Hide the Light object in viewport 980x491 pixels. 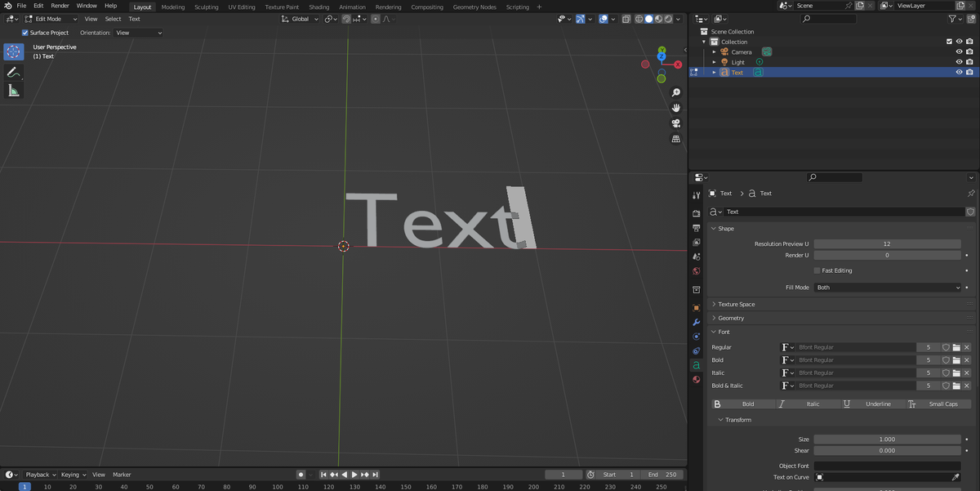coord(959,62)
